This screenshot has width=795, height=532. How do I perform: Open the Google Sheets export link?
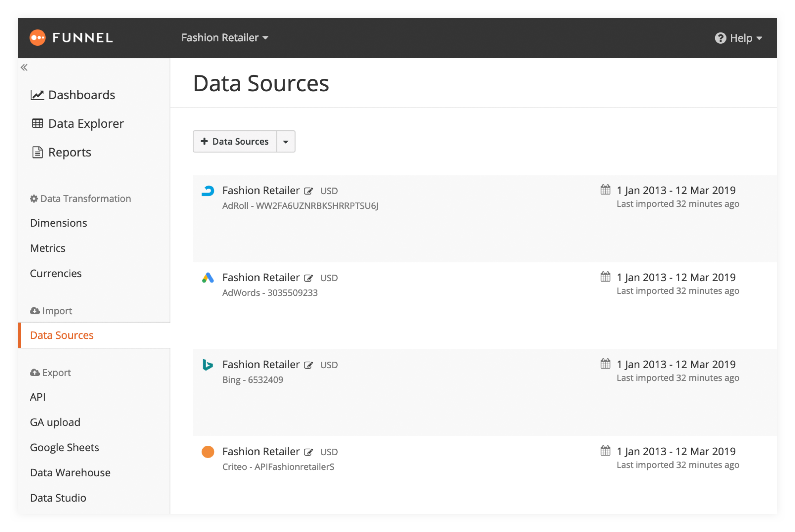64,447
